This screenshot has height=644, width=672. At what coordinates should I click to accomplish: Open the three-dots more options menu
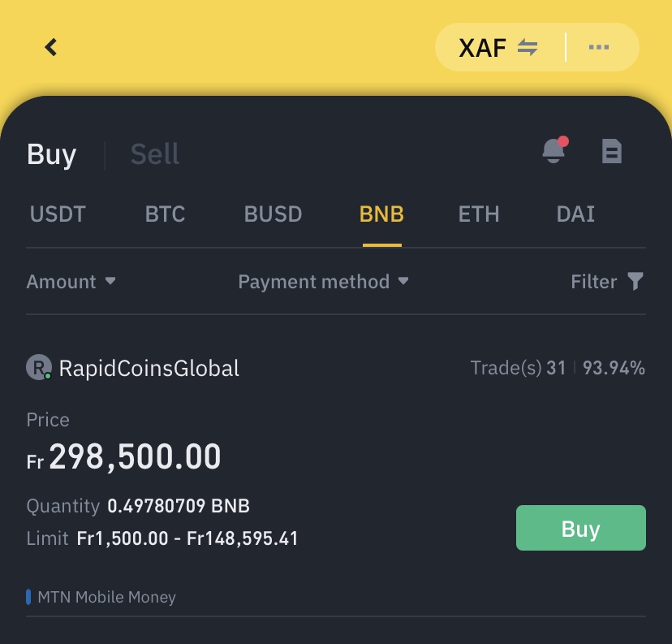pos(599,48)
